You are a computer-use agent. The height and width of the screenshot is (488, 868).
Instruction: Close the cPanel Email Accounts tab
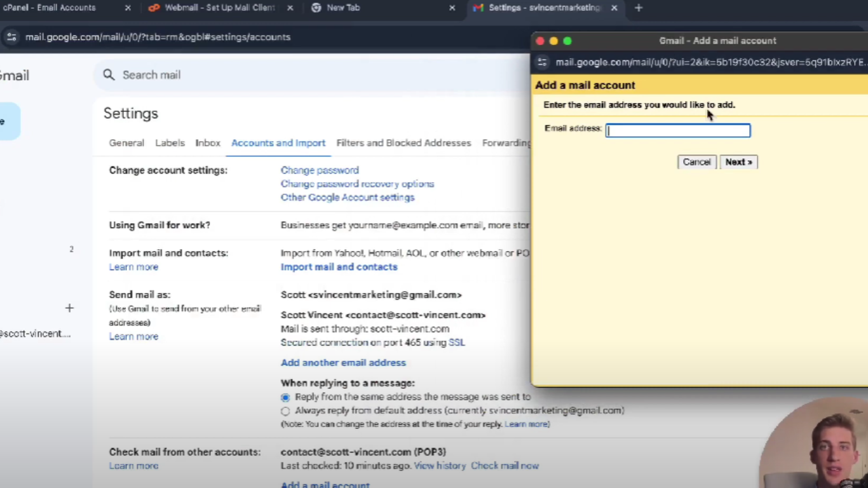pyautogui.click(x=128, y=8)
